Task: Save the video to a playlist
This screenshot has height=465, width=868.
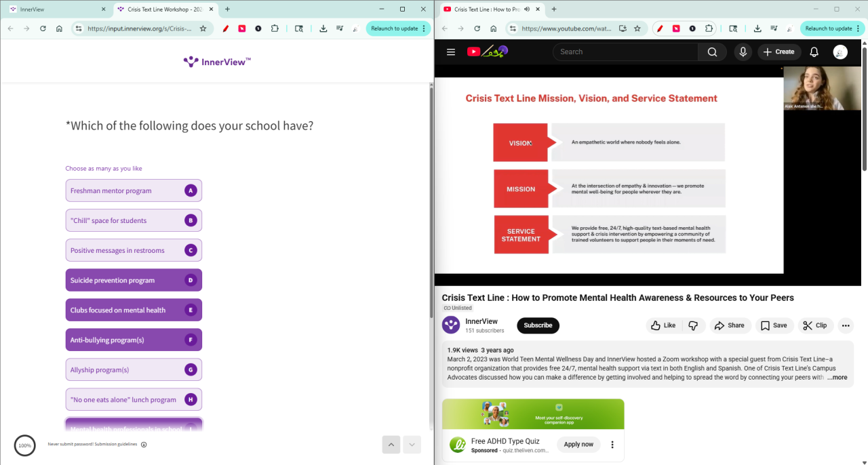Action: pyautogui.click(x=774, y=325)
